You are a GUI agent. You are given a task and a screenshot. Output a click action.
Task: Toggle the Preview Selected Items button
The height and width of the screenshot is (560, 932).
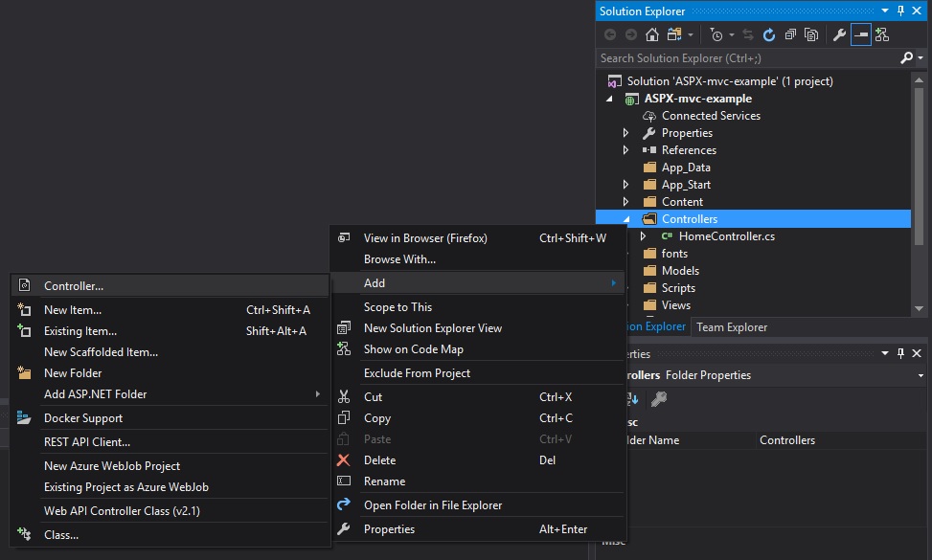click(x=860, y=34)
